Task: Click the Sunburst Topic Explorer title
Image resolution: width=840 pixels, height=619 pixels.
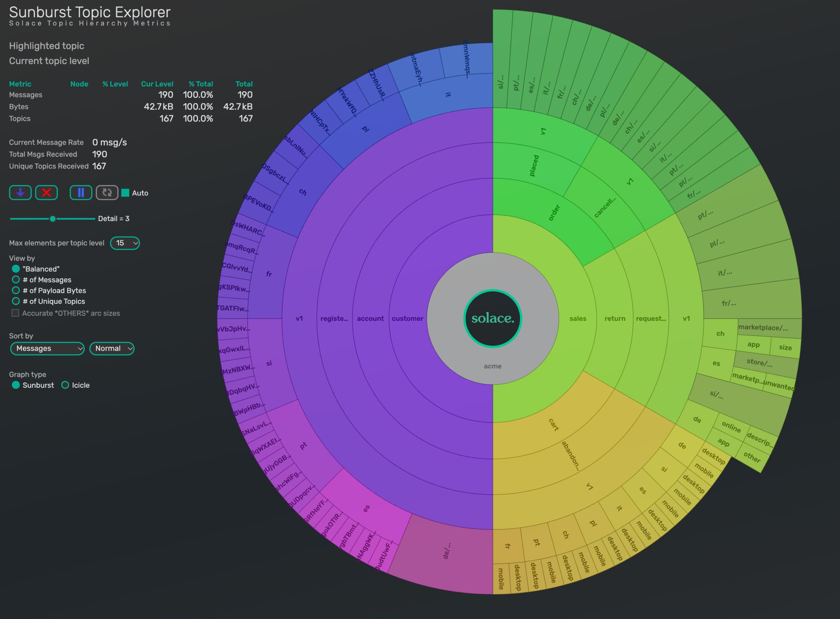Action: [90, 12]
